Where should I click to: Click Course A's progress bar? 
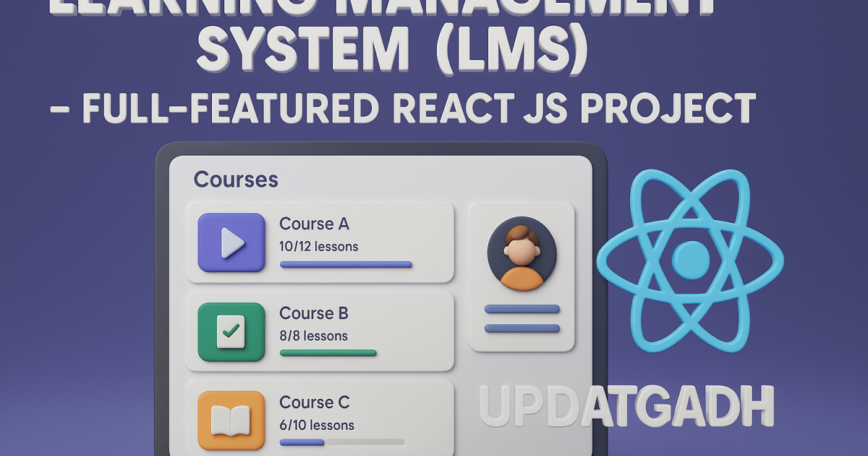(346, 265)
